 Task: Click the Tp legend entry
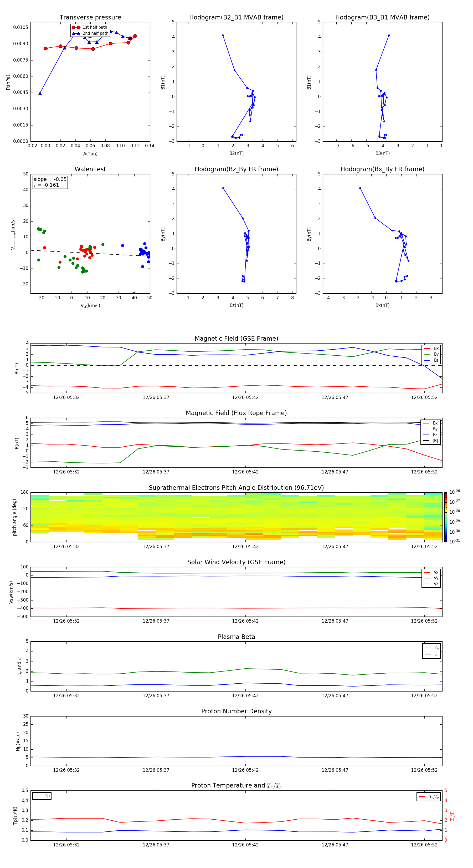pos(42,796)
